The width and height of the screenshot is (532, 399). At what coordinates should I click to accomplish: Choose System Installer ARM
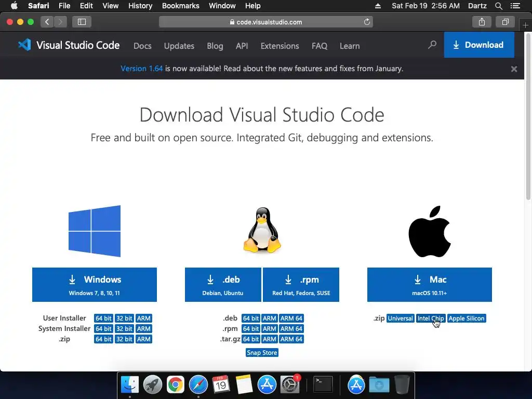(143, 329)
